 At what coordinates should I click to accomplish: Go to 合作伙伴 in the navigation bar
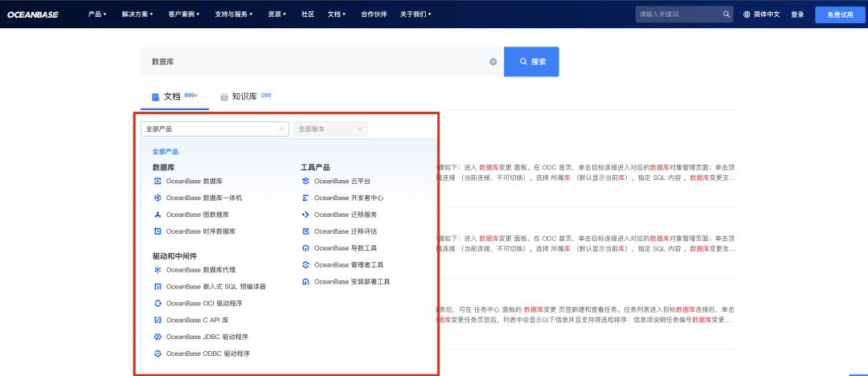374,14
